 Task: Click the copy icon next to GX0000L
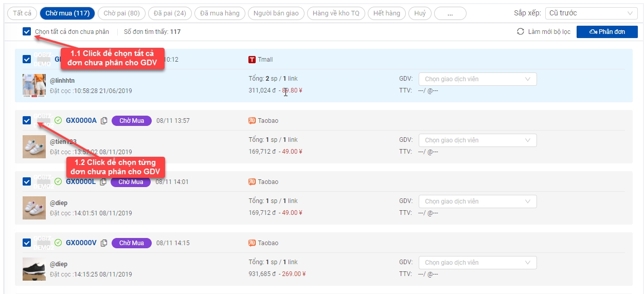click(103, 182)
